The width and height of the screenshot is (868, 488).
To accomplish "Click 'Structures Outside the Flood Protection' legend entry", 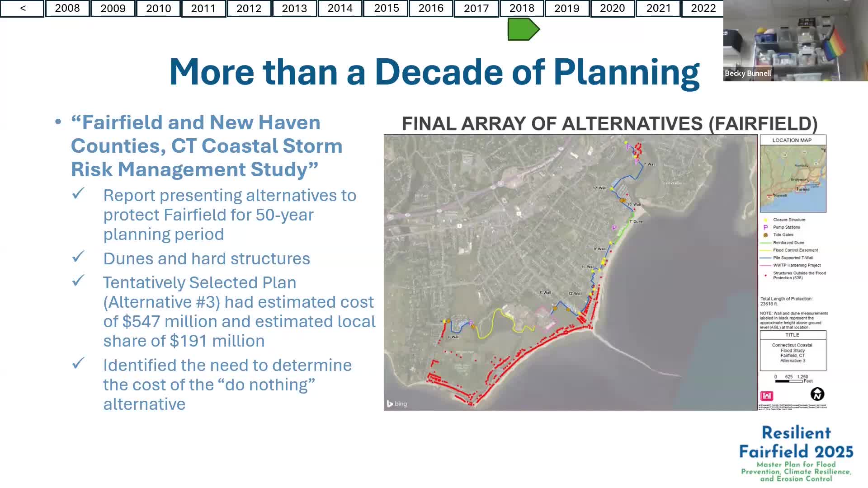I will click(x=795, y=275).
